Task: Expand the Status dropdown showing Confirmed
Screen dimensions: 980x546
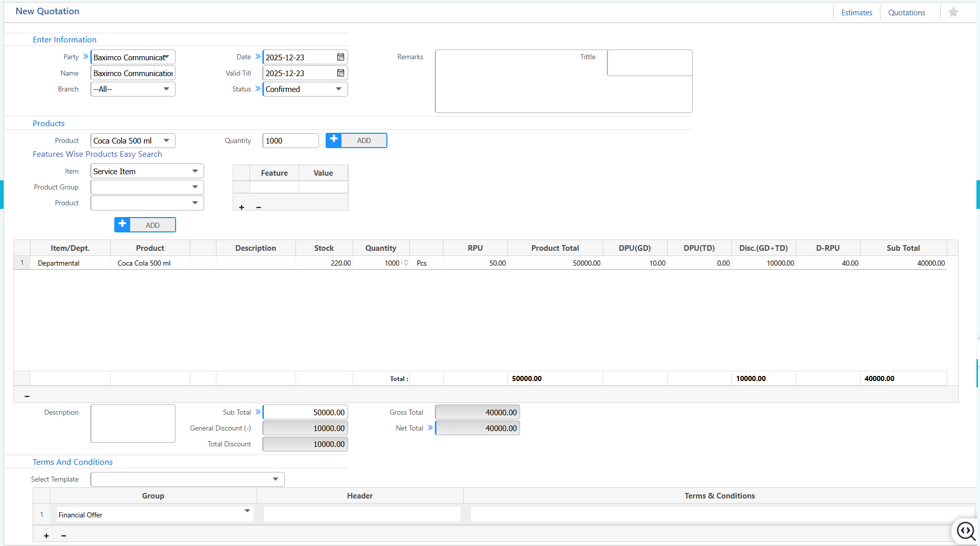Action: pos(338,89)
